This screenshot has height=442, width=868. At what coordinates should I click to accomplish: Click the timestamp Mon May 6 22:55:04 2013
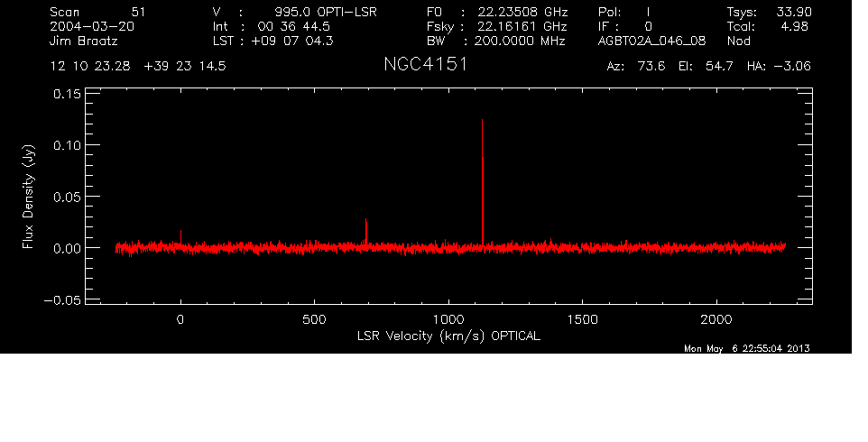pos(747,348)
